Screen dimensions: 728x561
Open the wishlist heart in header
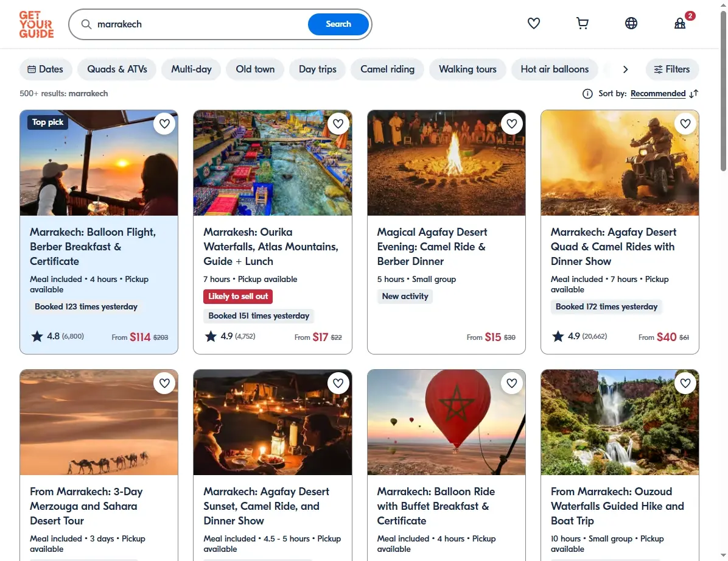click(533, 23)
